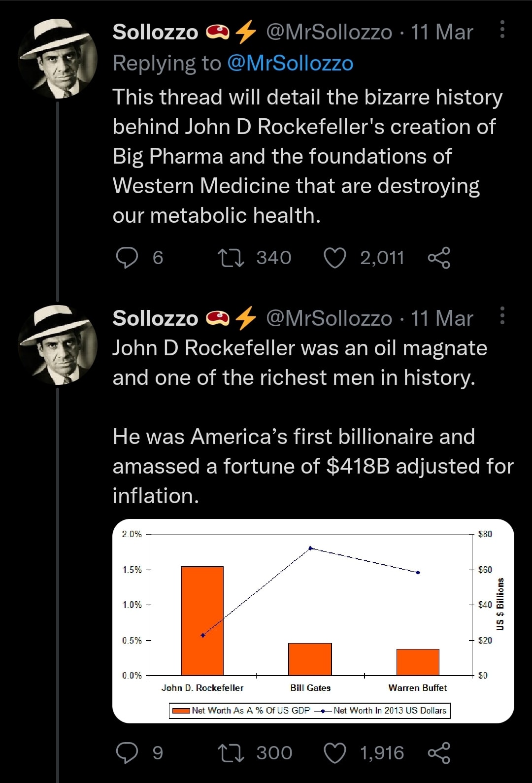Like the first tweet with 2,011 likes

[x=335, y=258]
